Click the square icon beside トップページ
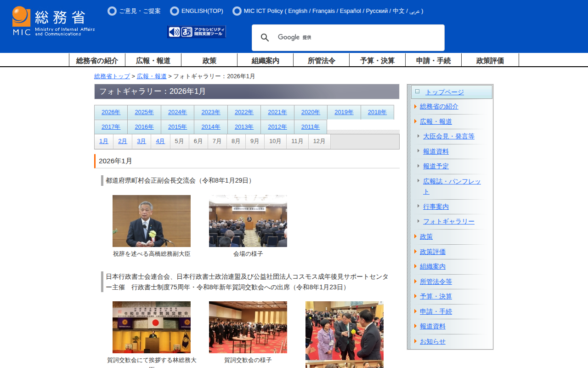This screenshot has width=588, height=368. pos(417,92)
